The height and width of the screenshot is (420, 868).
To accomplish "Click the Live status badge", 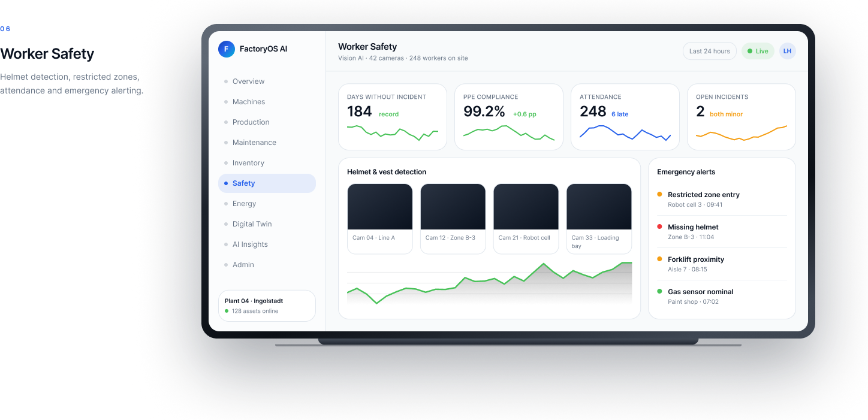I will click(758, 51).
